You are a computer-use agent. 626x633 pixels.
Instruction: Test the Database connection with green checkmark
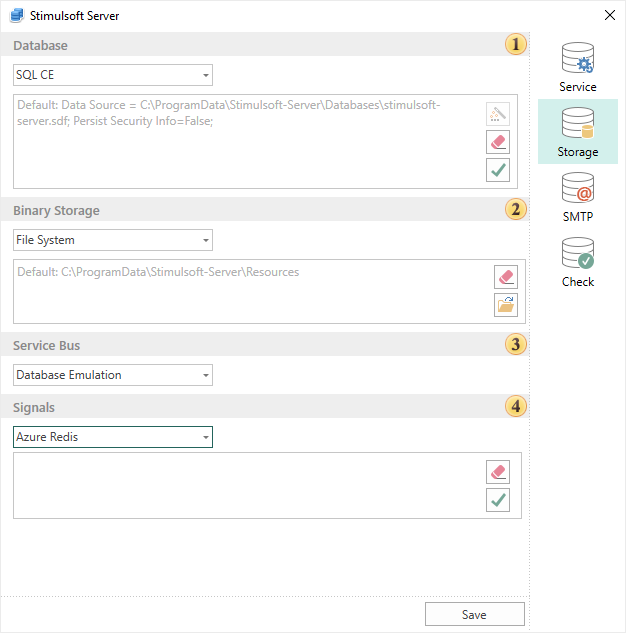point(498,170)
